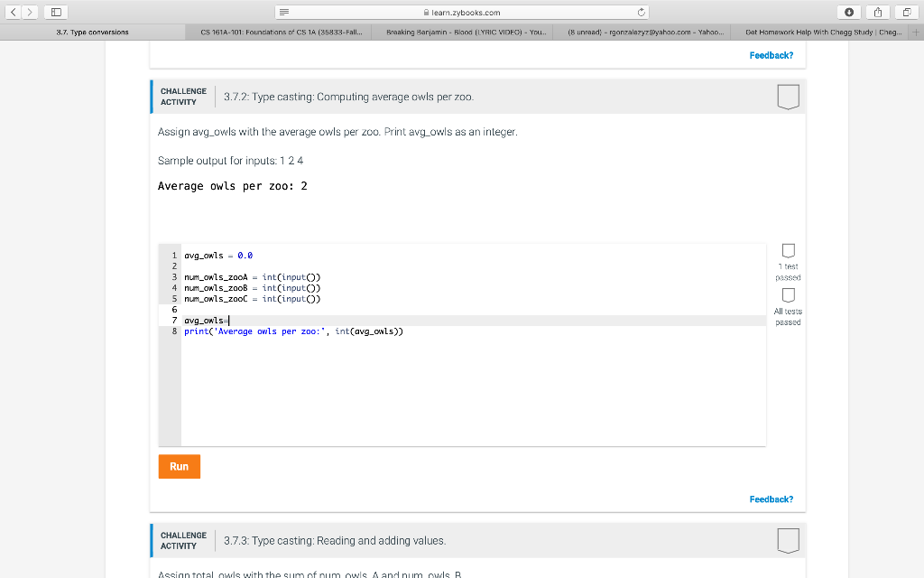Open the Safari Downloads icon
The image size is (924, 578).
tap(849, 13)
